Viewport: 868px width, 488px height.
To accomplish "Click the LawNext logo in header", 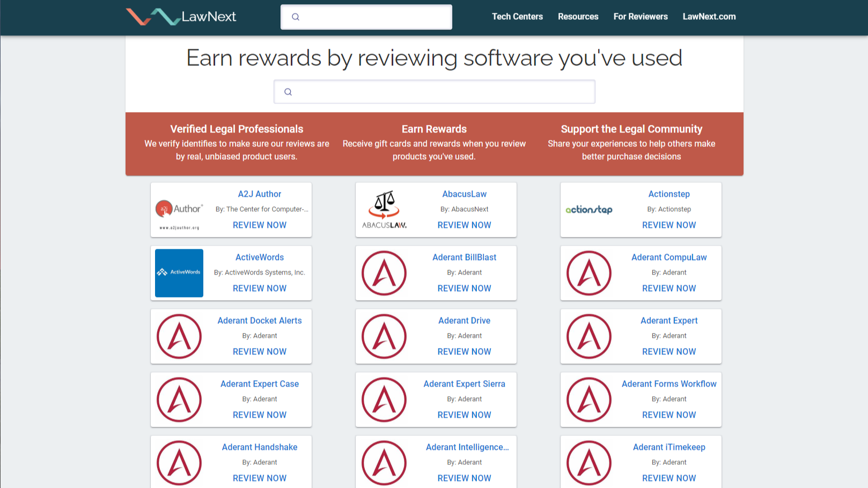I will 181,17.
